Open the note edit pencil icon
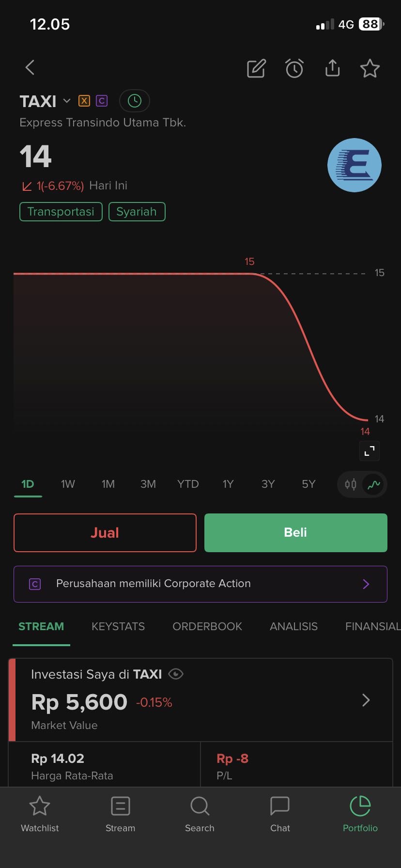Screen dimensions: 401x868 click(x=256, y=68)
